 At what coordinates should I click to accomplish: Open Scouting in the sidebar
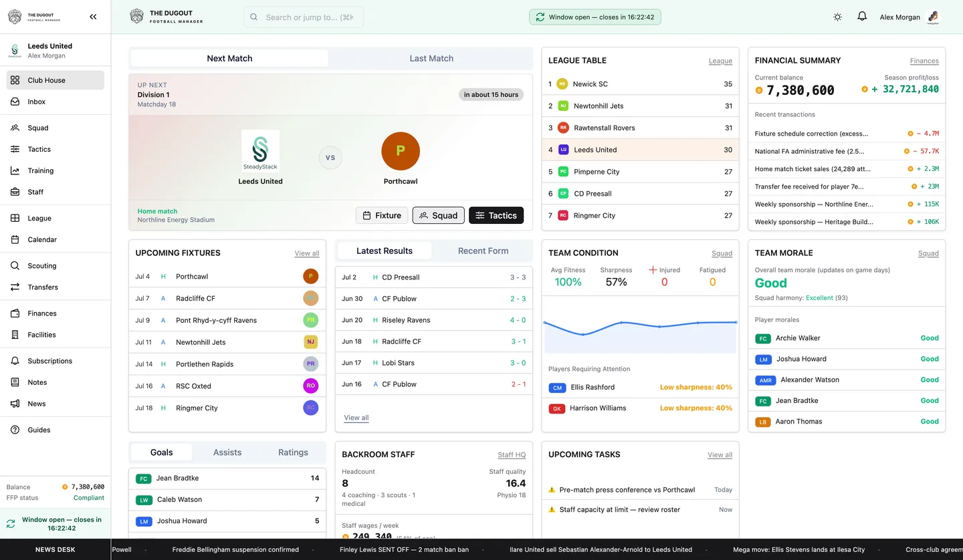[56, 265]
